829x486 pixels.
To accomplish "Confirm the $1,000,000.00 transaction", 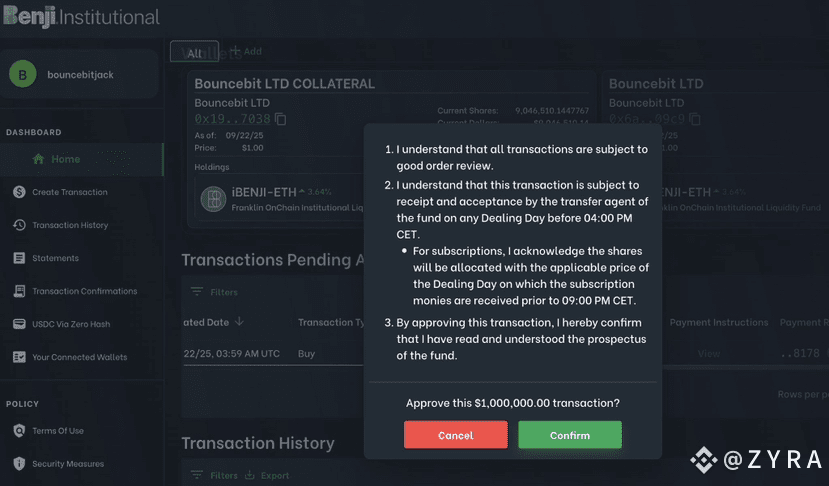I will click(569, 435).
